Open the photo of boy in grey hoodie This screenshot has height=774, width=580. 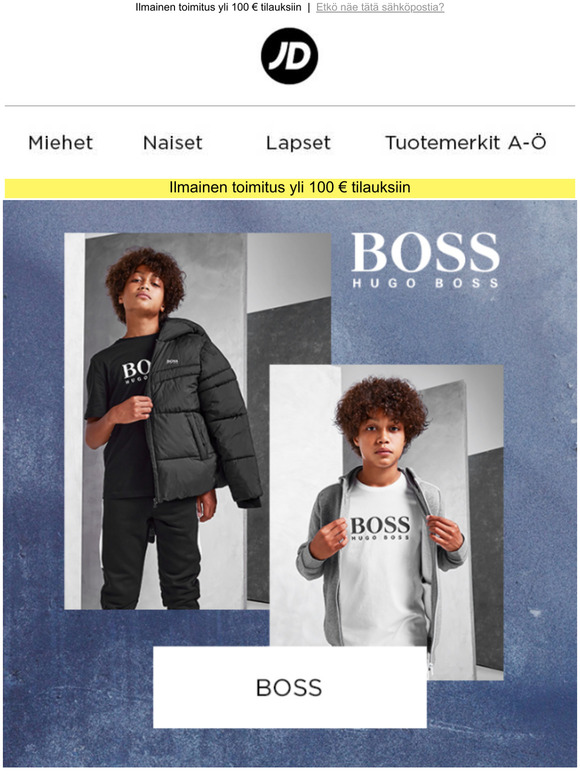387,505
